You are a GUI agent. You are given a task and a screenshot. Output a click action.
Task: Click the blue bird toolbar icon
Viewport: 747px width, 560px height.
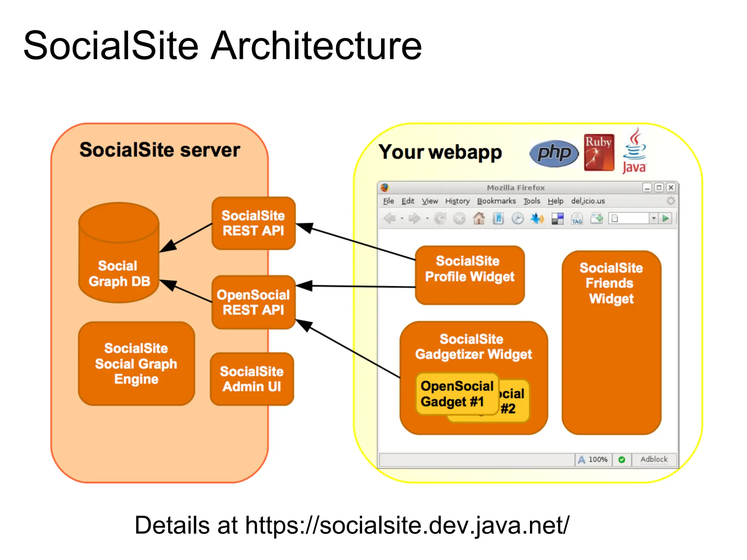(537, 218)
